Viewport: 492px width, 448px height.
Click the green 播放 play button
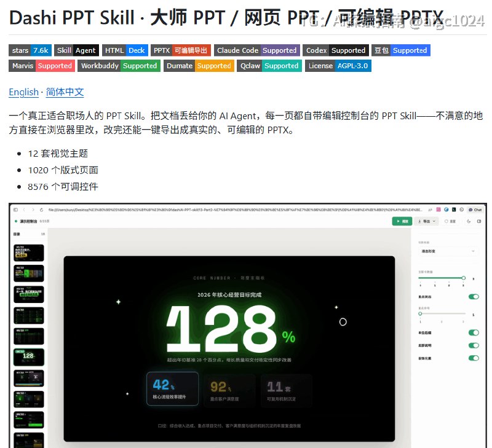(x=402, y=221)
